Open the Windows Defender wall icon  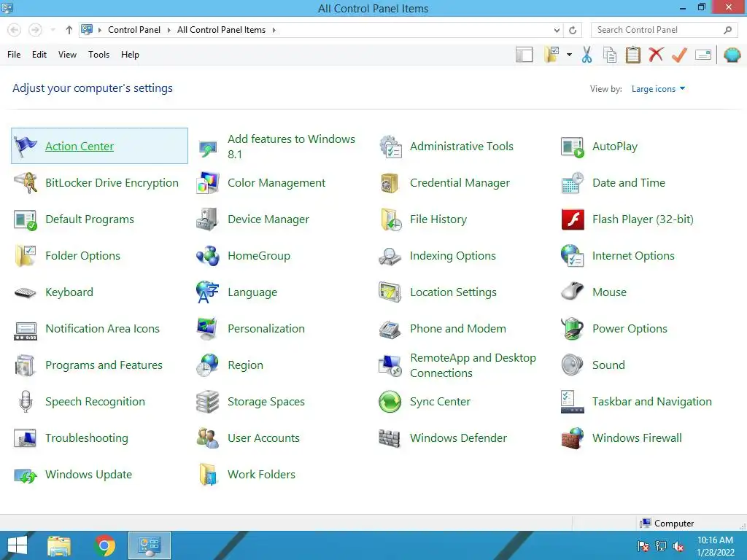pyautogui.click(x=390, y=438)
